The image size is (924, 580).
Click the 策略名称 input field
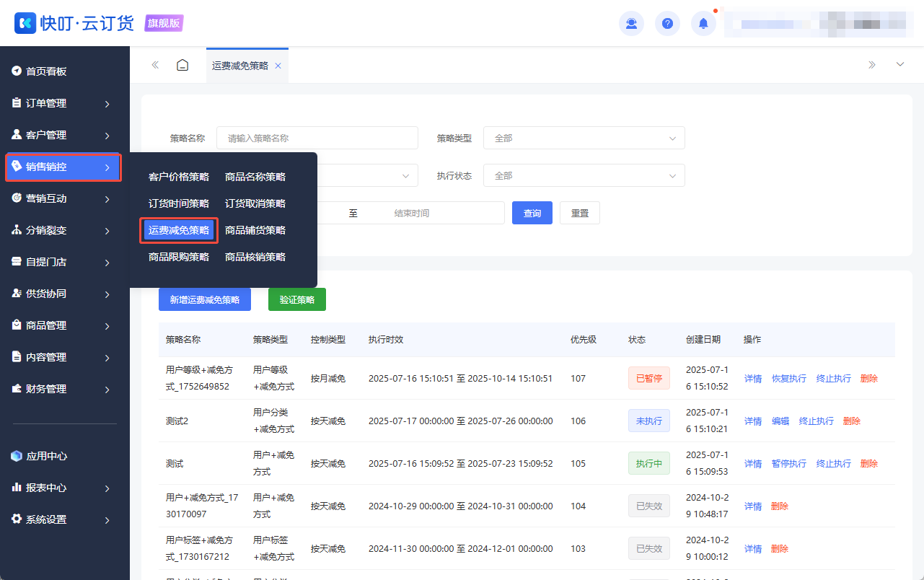(317, 138)
